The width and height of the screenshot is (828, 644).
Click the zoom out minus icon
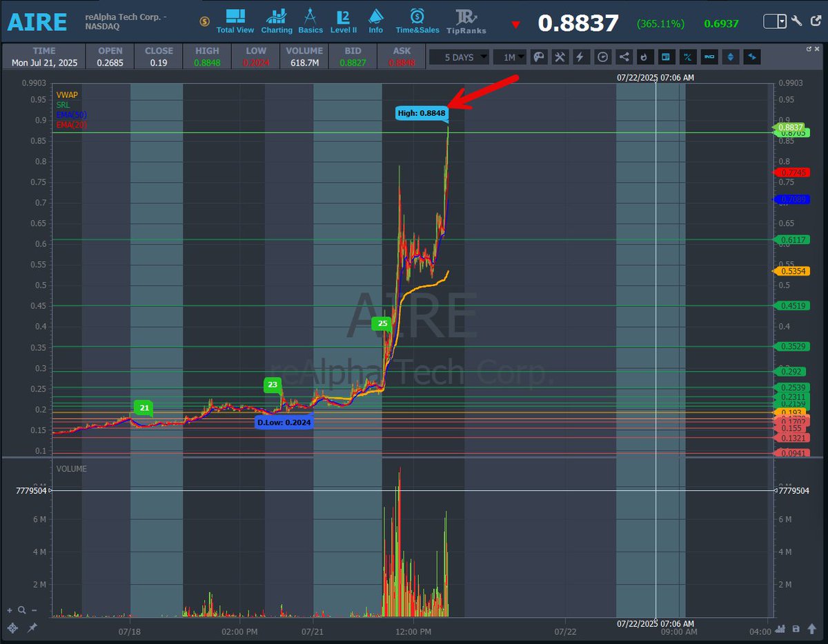pos(34,611)
